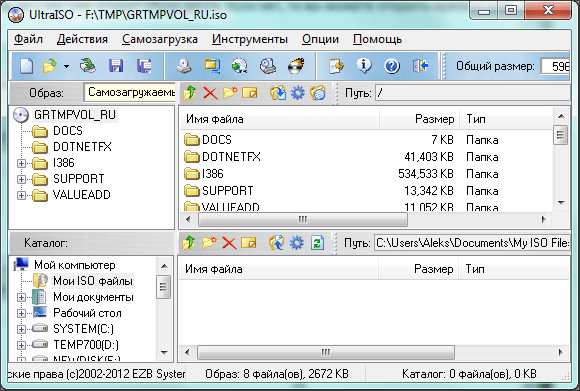Sort catalog list by Размер column
Screen dimensions: 580x391
418,269
